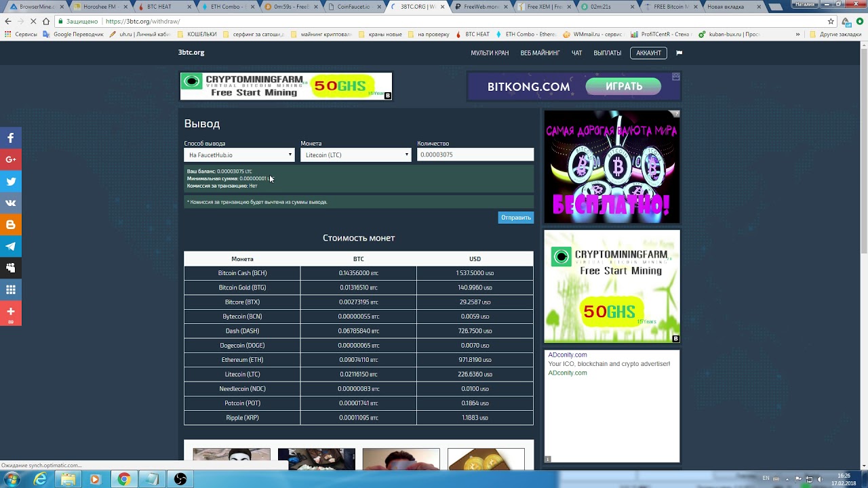This screenshot has height=488, width=868.
Task: Switch to FreeWeb.money browser tab
Action: pos(481,7)
